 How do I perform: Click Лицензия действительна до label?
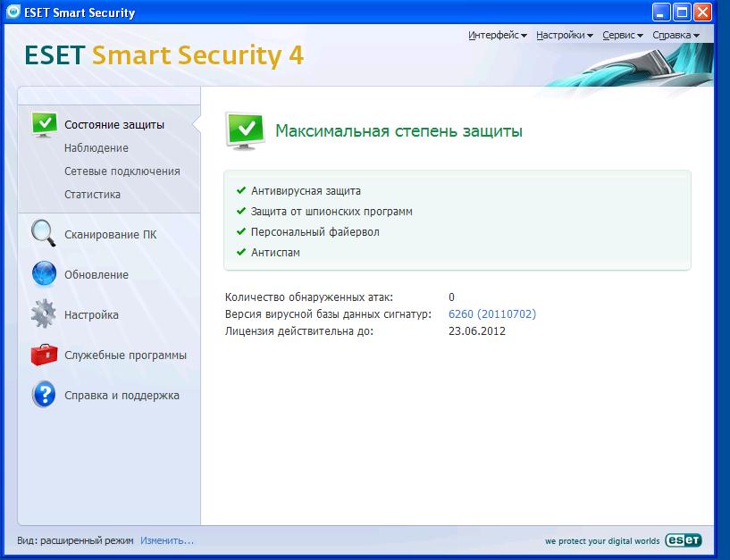pos(299,331)
